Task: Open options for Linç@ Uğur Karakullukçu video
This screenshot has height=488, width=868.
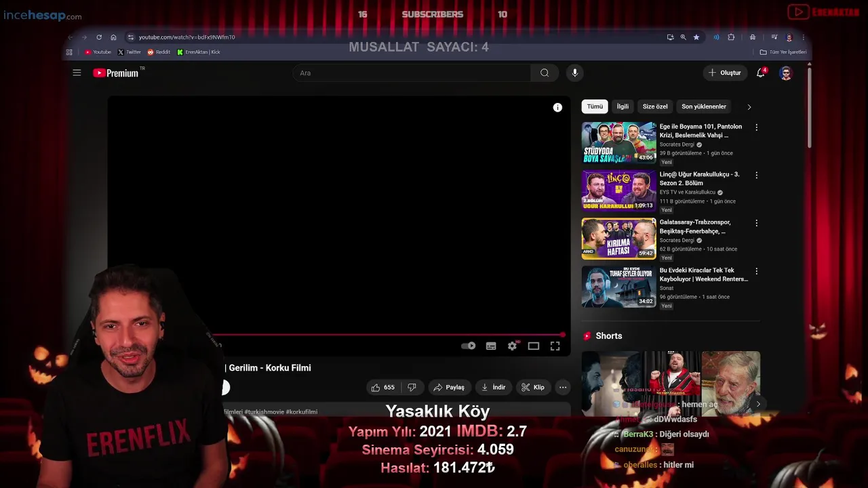Action: pyautogui.click(x=756, y=175)
